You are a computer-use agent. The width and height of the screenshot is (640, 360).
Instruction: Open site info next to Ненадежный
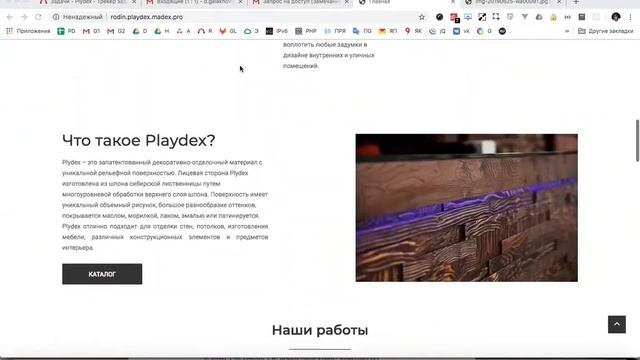(56, 17)
